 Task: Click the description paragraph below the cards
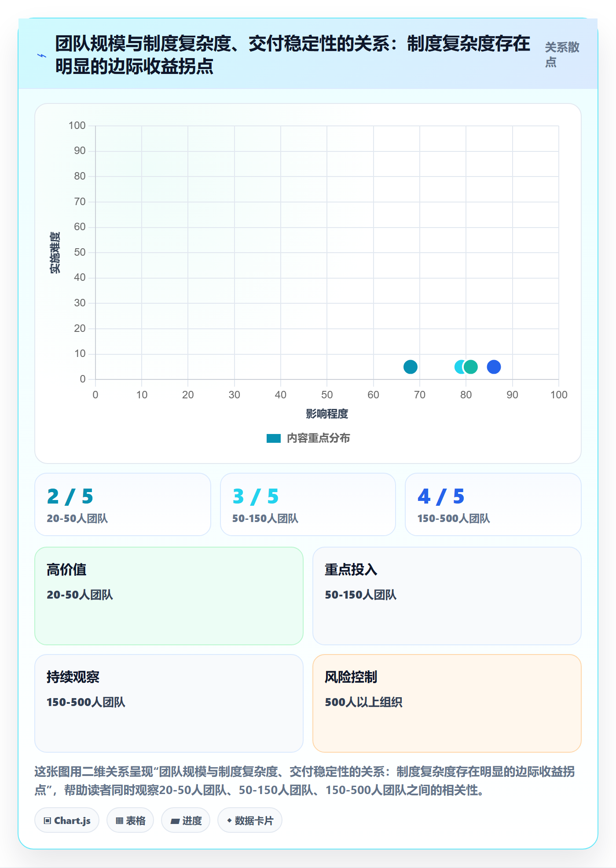tap(304, 781)
